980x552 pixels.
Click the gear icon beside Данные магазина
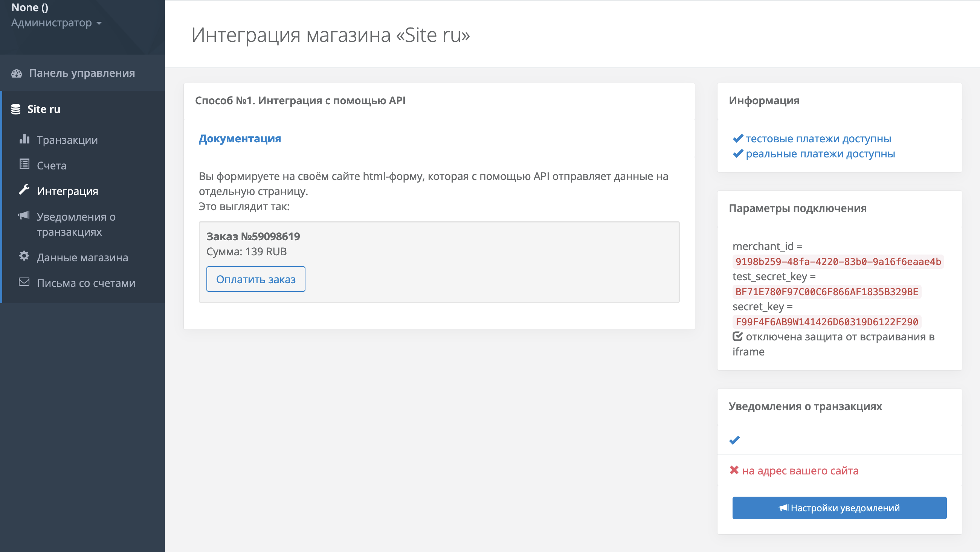click(x=24, y=256)
